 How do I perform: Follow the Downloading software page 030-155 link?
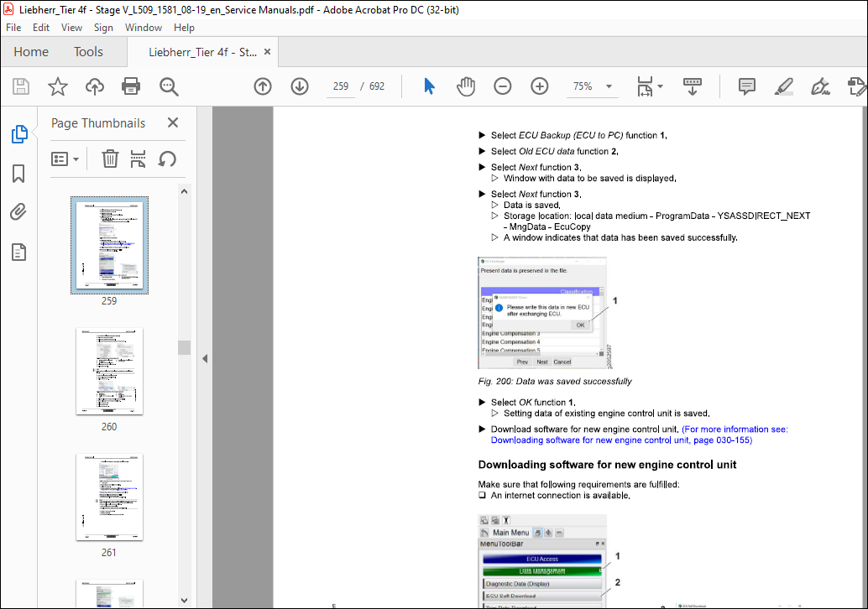pos(622,440)
